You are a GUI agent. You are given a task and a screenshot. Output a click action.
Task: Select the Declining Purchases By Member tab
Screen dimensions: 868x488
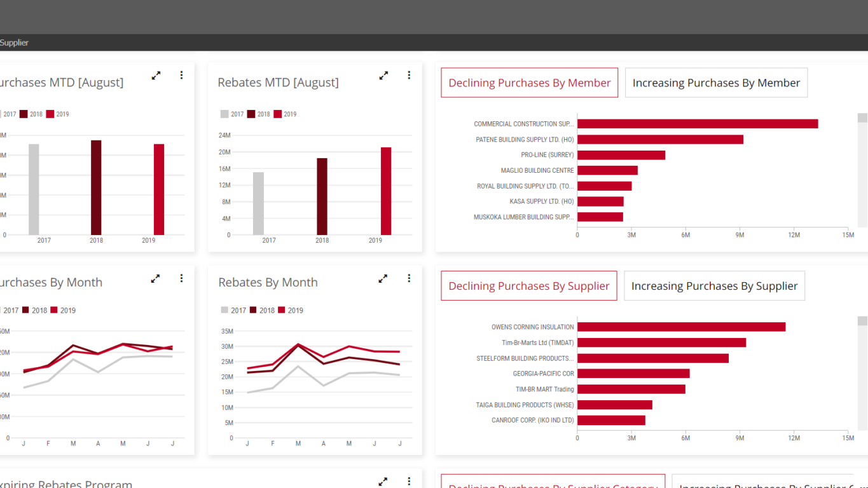[x=529, y=83]
